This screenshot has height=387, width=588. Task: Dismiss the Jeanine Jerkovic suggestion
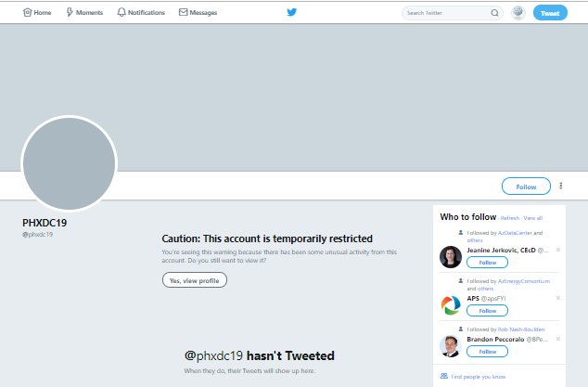(558, 250)
